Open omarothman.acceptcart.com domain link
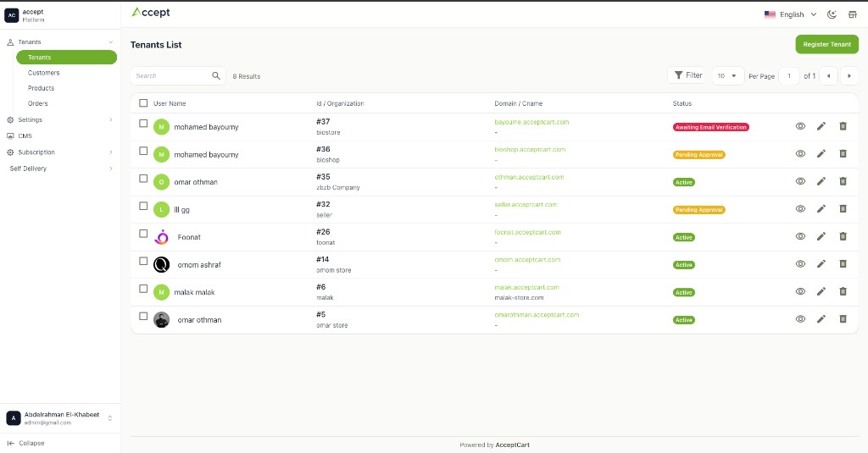Image resolution: width=868 pixels, height=453 pixels. tap(537, 315)
